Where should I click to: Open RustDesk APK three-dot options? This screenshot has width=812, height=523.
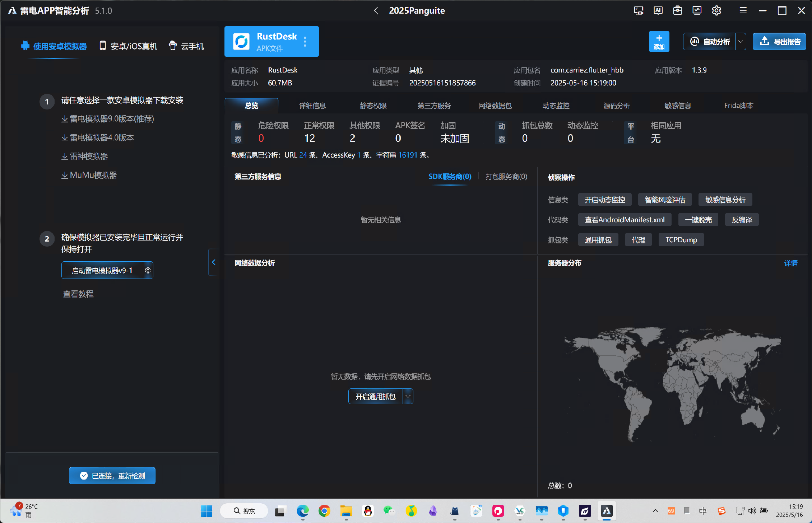tap(305, 42)
